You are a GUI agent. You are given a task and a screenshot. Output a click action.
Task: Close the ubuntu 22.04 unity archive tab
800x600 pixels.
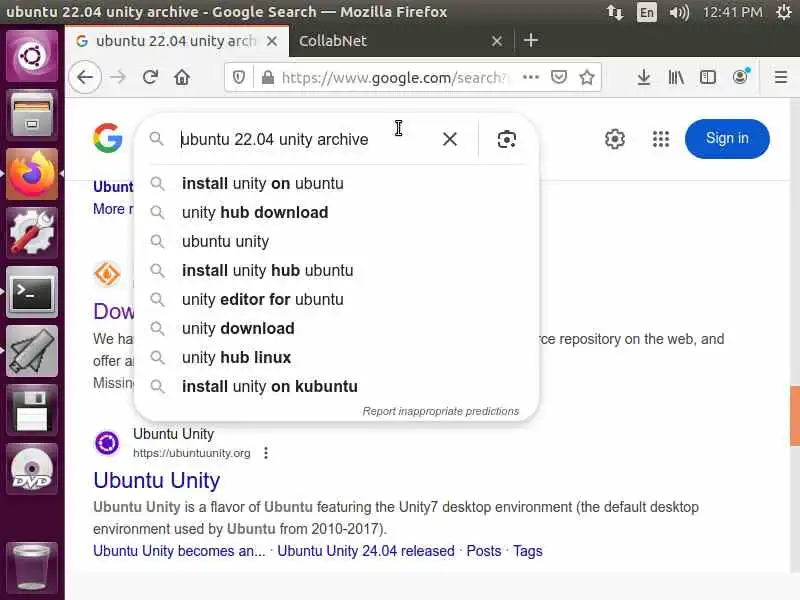(272, 41)
